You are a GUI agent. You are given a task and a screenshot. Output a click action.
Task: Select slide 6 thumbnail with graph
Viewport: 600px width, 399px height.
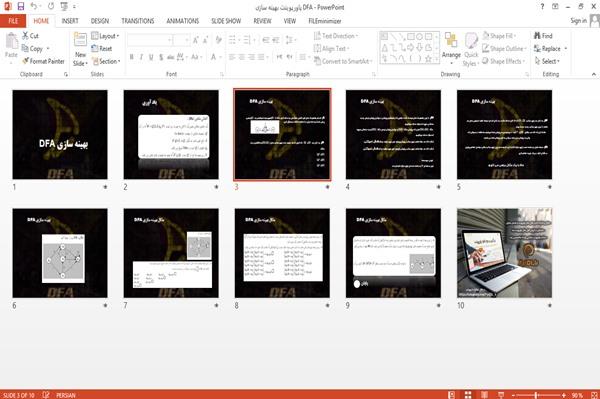pyautogui.click(x=60, y=253)
